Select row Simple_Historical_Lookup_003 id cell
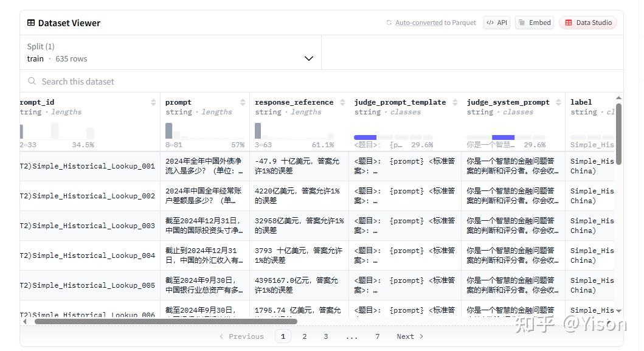The height and width of the screenshot is (351, 644). coord(89,226)
